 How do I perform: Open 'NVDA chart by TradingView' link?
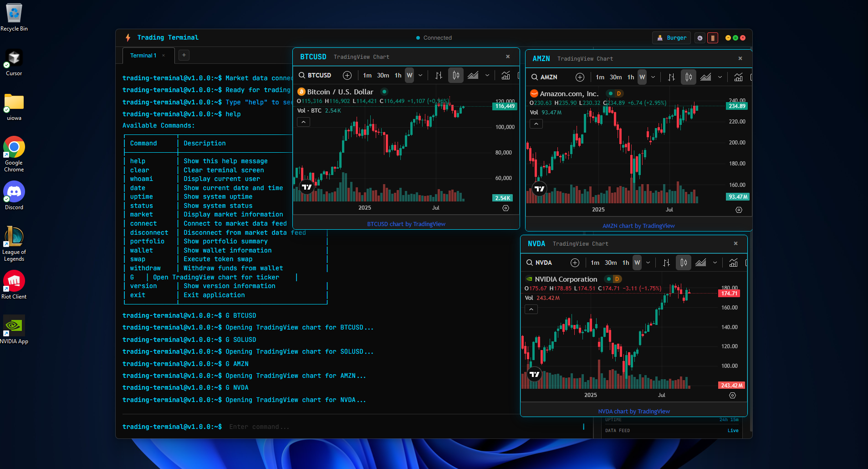pyautogui.click(x=634, y=411)
